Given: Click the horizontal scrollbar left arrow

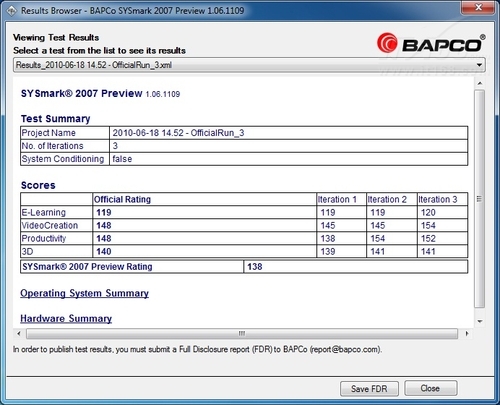Looking at the screenshot, I should [x=19, y=333].
